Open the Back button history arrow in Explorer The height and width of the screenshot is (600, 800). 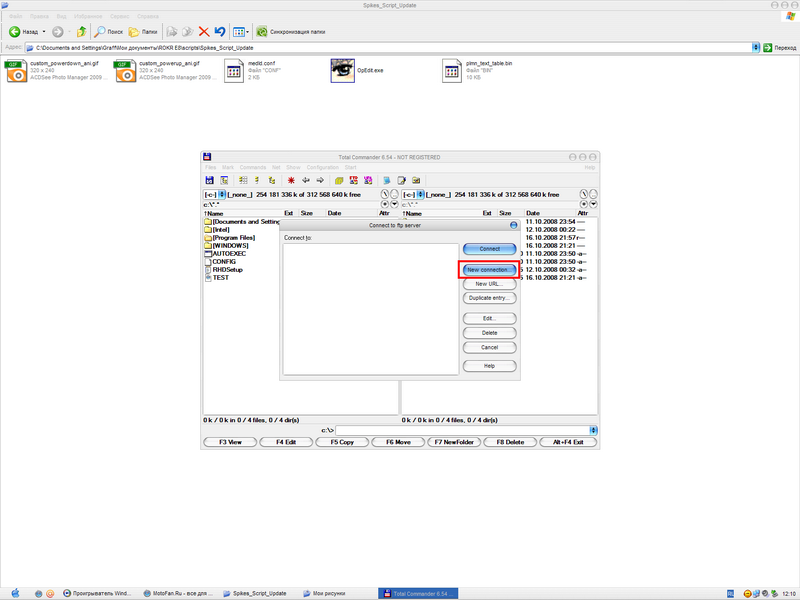click(44, 32)
